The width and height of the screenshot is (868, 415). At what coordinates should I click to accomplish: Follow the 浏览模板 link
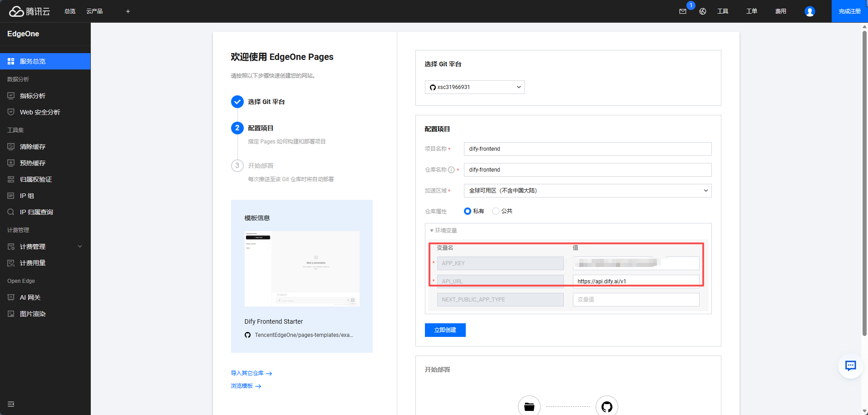pyautogui.click(x=246, y=386)
